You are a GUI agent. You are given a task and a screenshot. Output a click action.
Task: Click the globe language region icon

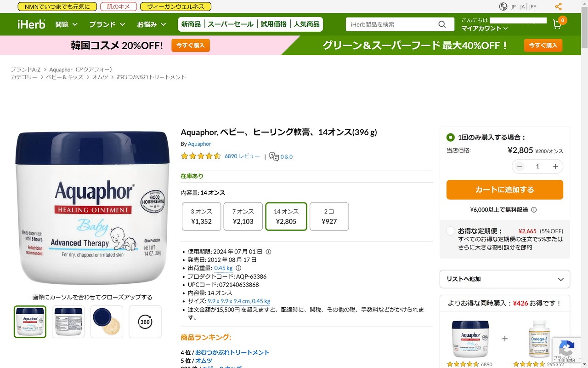(x=503, y=6)
